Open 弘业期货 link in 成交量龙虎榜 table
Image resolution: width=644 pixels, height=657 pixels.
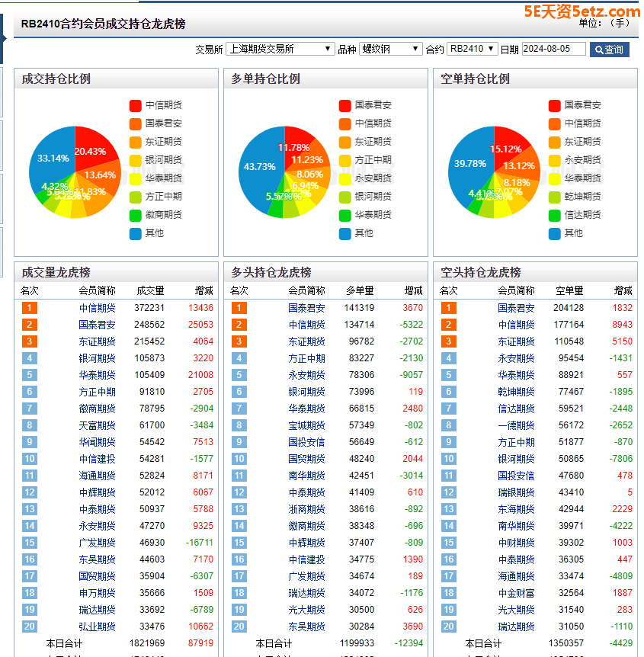97,627
